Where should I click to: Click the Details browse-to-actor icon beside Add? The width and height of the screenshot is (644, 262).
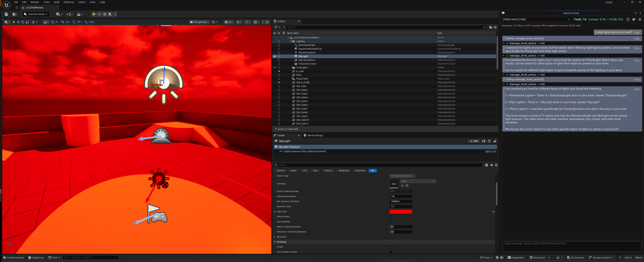pos(484,141)
